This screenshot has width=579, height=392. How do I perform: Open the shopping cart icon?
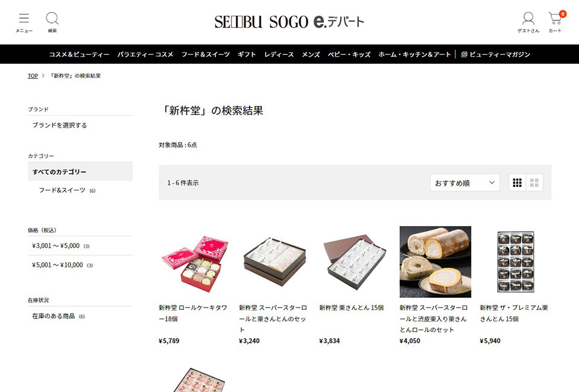click(555, 22)
